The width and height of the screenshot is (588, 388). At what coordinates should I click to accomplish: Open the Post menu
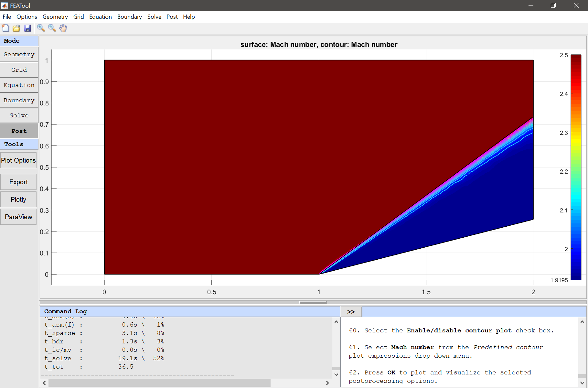tap(172, 17)
